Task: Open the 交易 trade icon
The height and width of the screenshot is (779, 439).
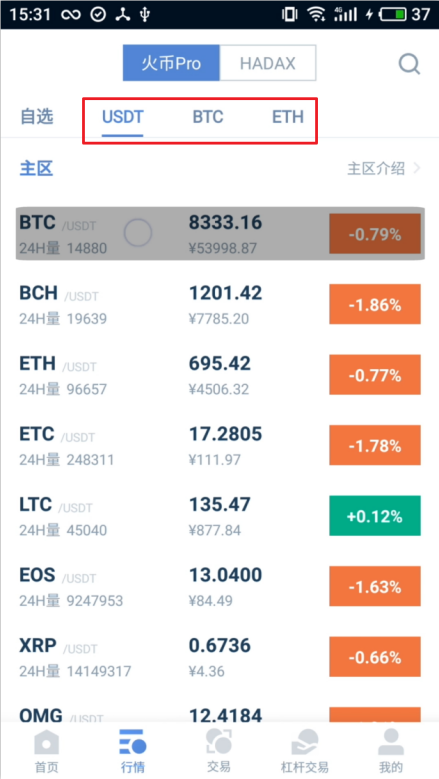Action: click(x=219, y=742)
